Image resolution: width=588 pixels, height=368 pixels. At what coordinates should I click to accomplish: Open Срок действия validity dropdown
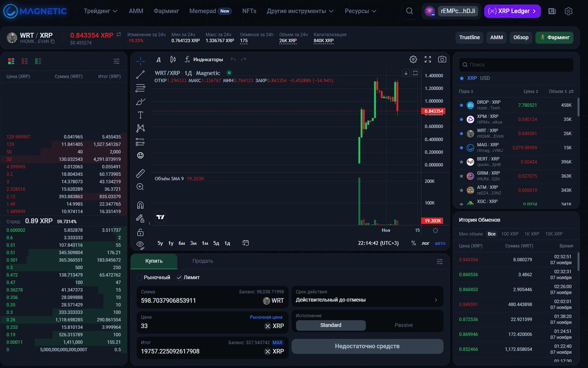pyautogui.click(x=367, y=296)
